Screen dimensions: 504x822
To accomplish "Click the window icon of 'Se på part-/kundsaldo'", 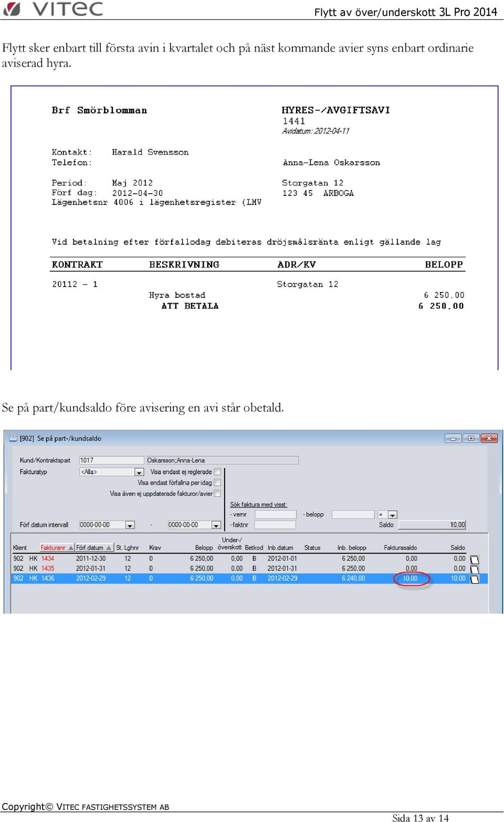I will click(13, 438).
